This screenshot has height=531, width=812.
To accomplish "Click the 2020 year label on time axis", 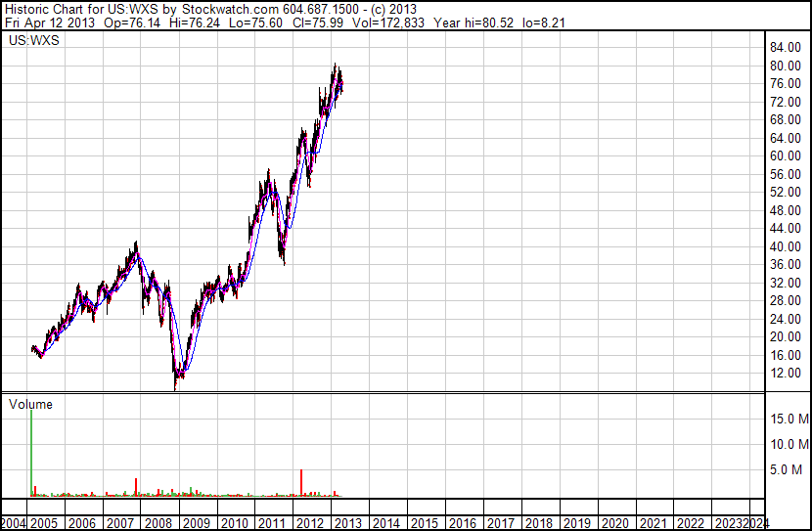I will (x=615, y=523).
